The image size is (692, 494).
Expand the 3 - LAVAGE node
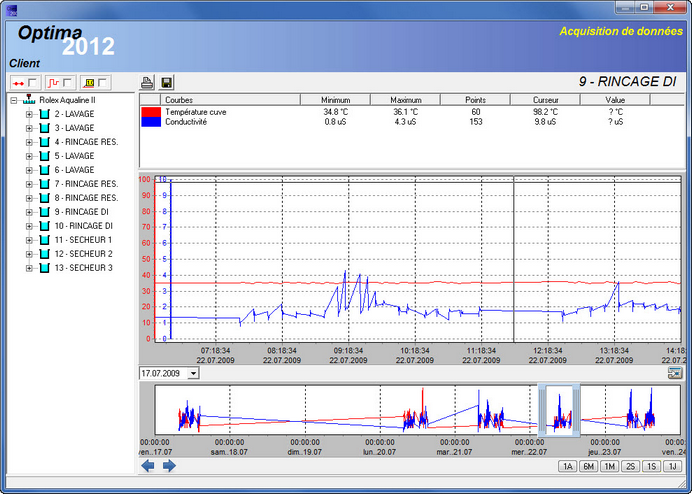(x=29, y=128)
